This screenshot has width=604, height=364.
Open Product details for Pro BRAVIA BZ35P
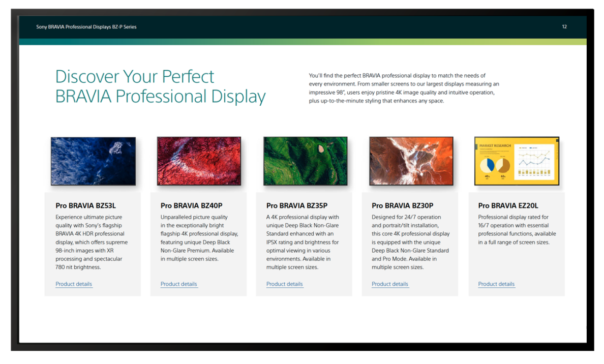(x=285, y=284)
